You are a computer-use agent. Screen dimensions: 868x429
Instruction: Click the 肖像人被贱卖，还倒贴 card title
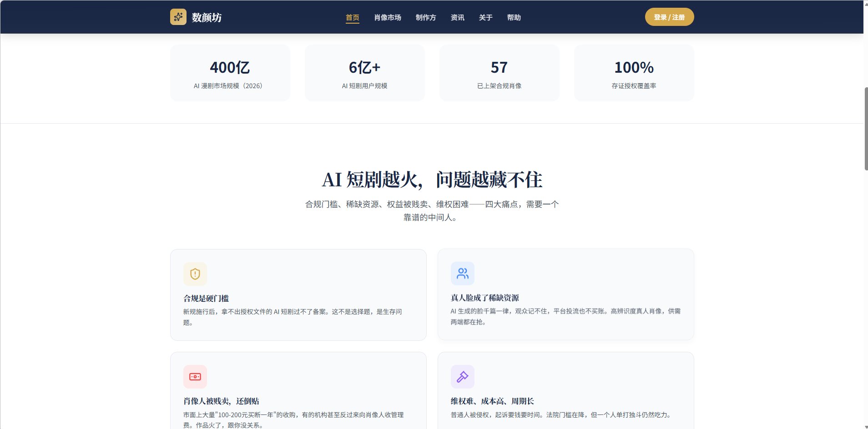tap(221, 401)
